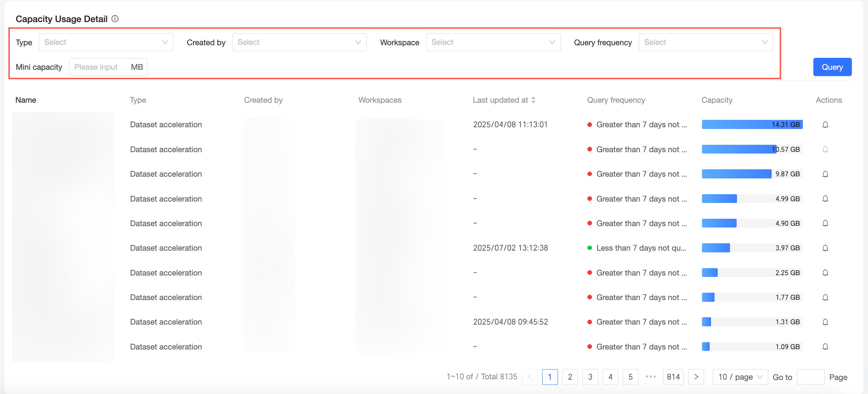Change the 10 / page size selector
This screenshot has width=868, height=394.
(x=740, y=377)
